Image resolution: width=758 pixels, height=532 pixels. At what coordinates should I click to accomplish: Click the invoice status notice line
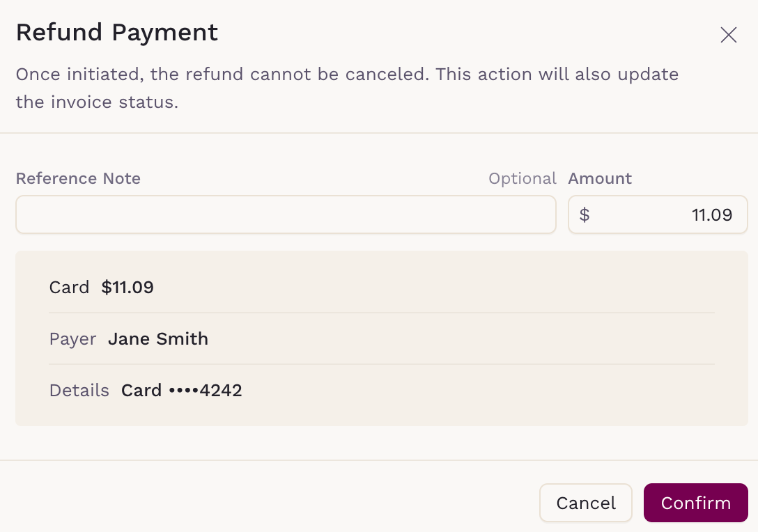coord(97,102)
